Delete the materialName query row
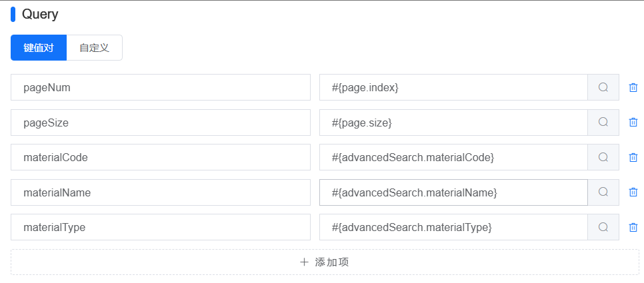 coord(633,192)
